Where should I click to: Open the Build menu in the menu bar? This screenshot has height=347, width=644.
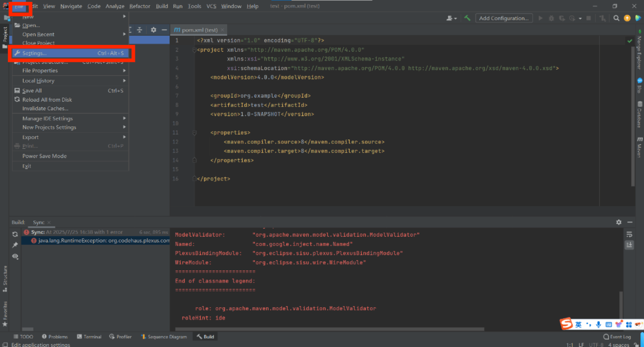click(x=162, y=6)
